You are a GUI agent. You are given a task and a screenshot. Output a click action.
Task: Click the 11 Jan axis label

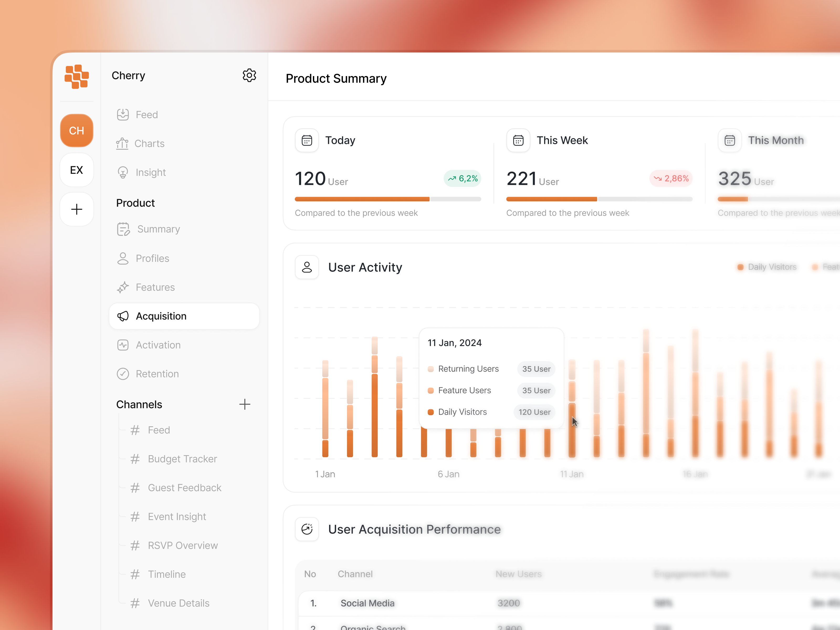571,474
